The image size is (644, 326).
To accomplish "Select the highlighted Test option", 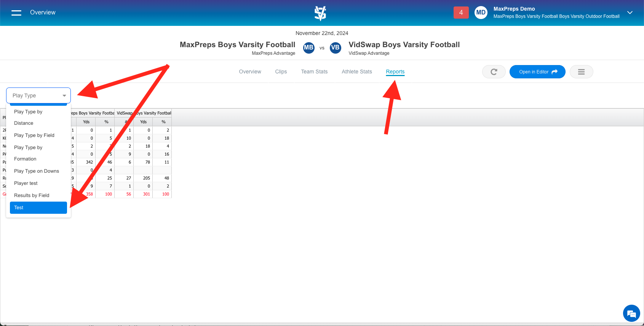I will pyautogui.click(x=38, y=207).
